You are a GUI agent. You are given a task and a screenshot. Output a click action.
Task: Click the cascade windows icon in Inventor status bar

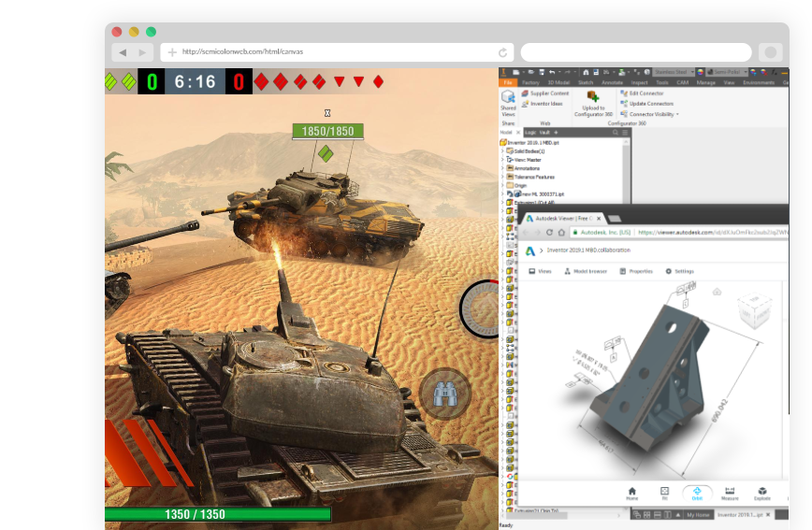click(637, 515)
